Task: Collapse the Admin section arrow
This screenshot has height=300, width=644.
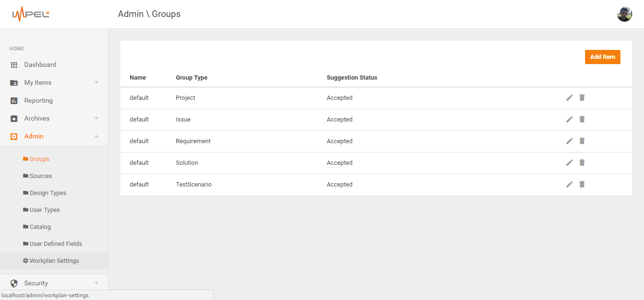Action: 97,137
